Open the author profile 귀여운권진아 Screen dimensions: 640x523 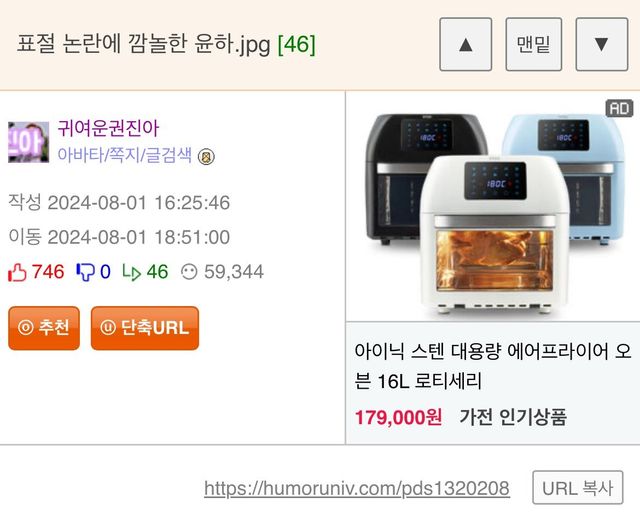click(108, 128)
